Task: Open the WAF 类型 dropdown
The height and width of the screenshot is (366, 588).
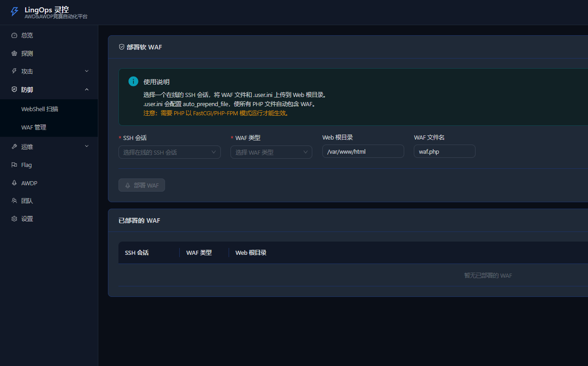Action: click(271, 152)
